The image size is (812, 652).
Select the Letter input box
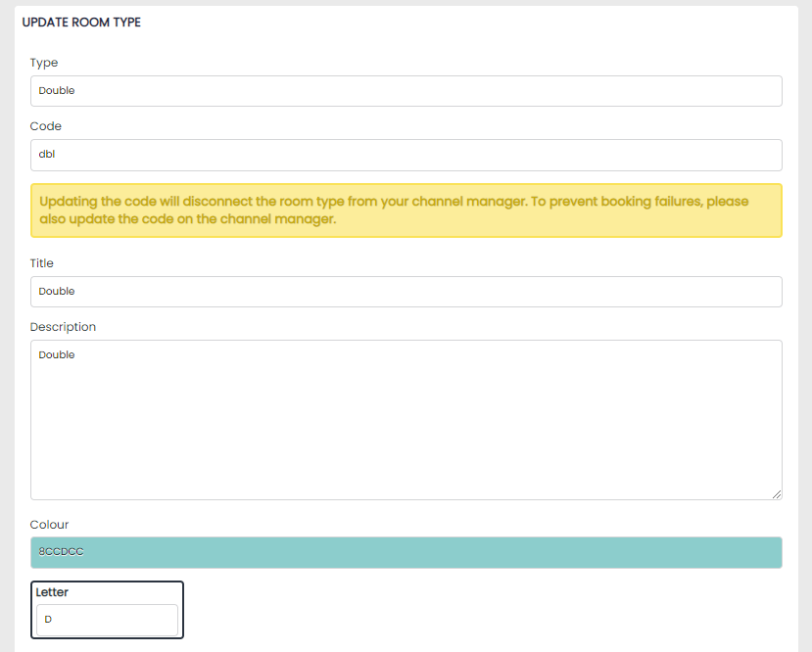point(108,620)
